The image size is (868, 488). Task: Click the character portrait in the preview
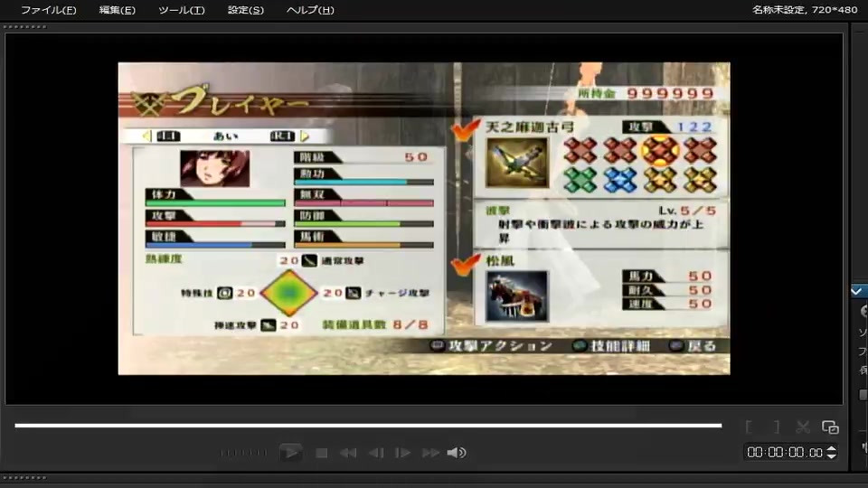215,168
